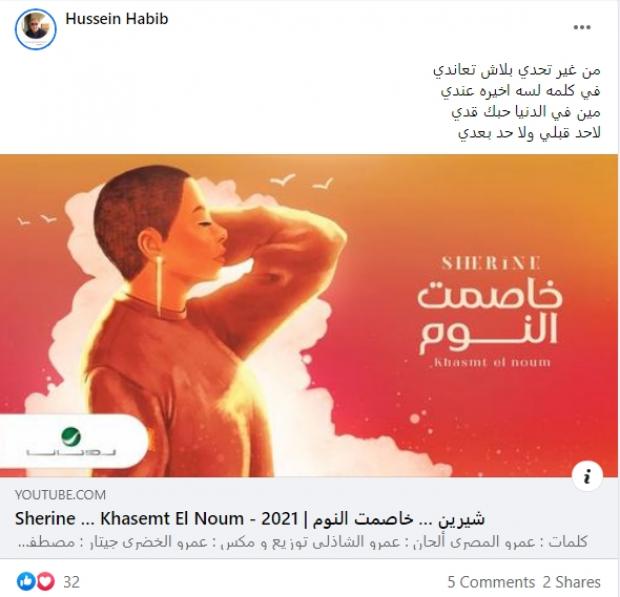Click the last line of the Arabic post text
Image resolution: width=620 pixels, height=597 pixels.
click(x=529, y=133)
